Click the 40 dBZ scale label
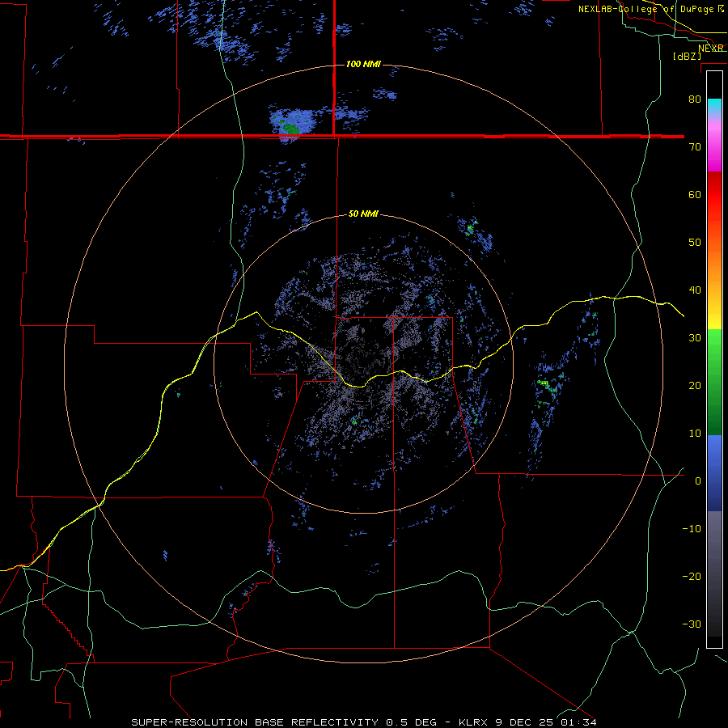 click(x=695, y=290)
